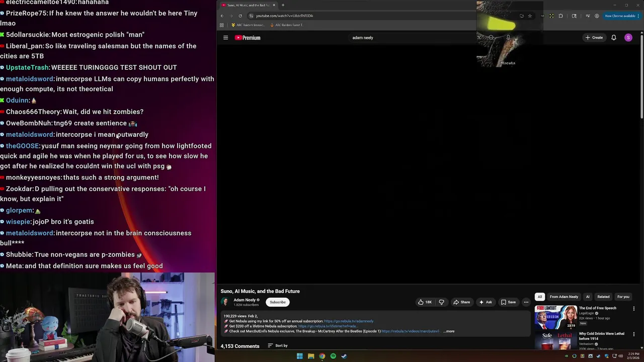The width and height of the screenshot is (644, 362).
Task: Open the nebula.tv/videos/marcbutevil link
Action: (x=410, y=331)
